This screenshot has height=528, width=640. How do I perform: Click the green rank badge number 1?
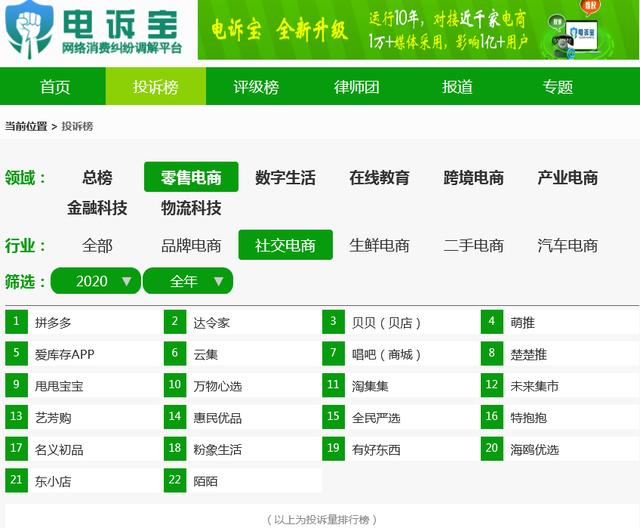(16, 322)
